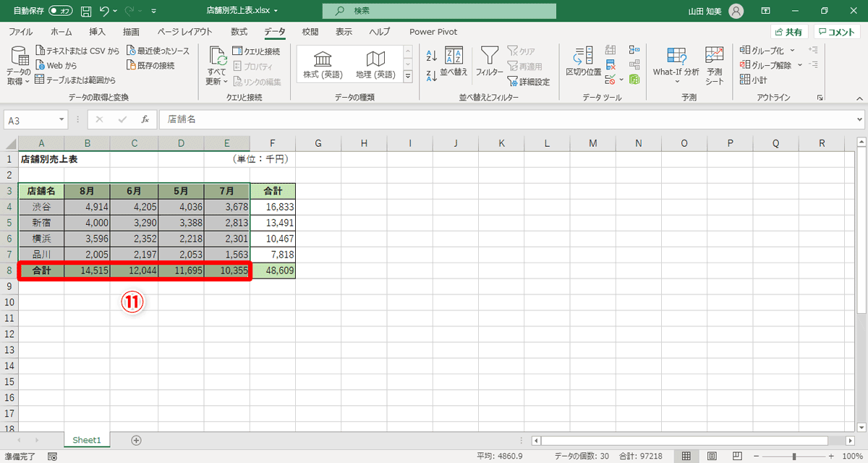Sort ascending with the A→Z icon
868x463 pixels.
tap(432, 56)
